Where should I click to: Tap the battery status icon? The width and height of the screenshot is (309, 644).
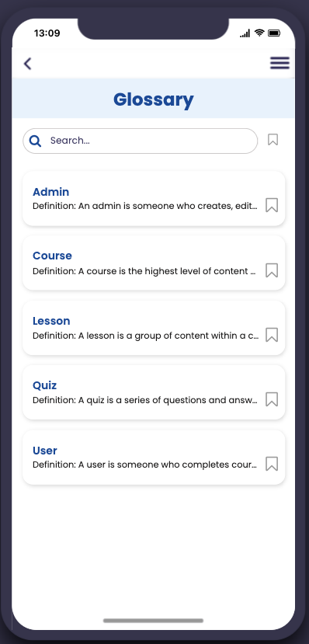pyautogui.click(x=274, y=33)
